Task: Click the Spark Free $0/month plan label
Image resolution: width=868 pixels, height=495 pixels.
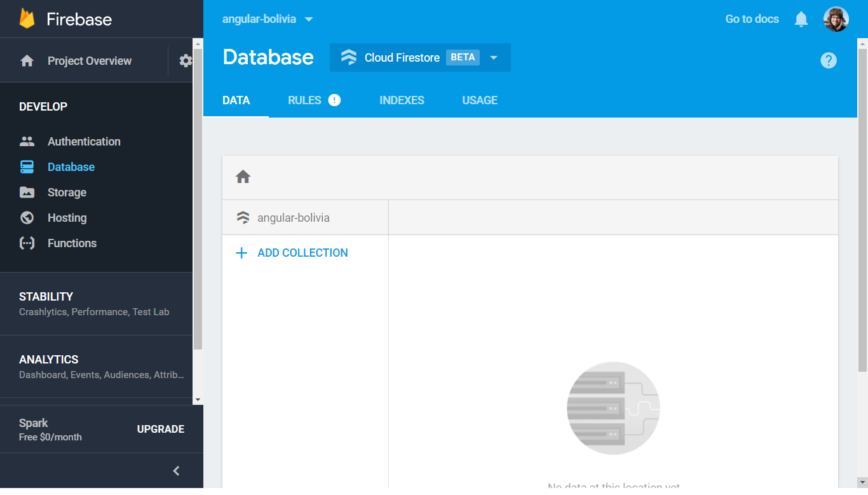Action: click(50, 430)
